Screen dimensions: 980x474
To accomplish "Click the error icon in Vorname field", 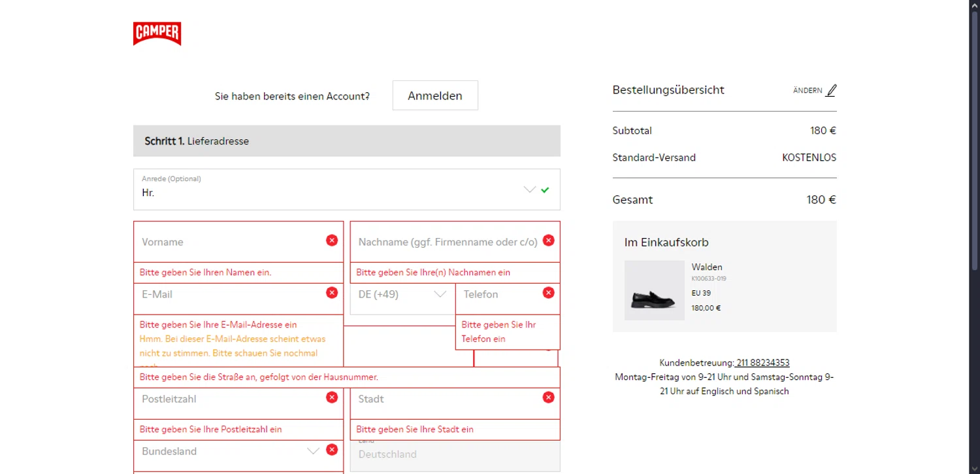I will 332,241.
